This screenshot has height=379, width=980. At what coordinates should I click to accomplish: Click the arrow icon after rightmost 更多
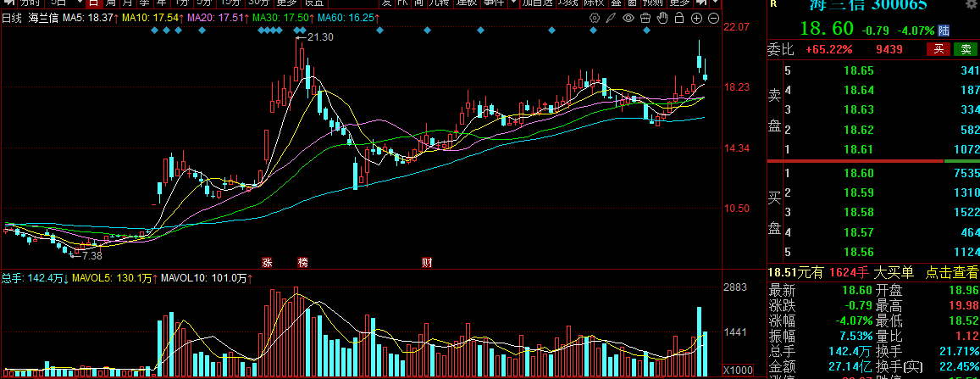701,3
